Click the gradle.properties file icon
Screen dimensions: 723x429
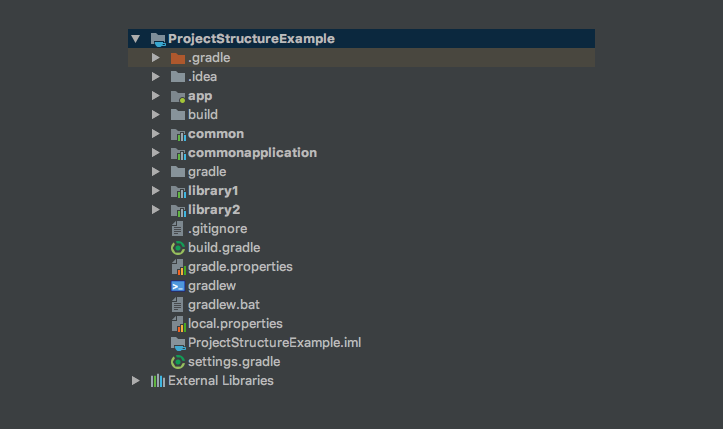tap(178, 267)
